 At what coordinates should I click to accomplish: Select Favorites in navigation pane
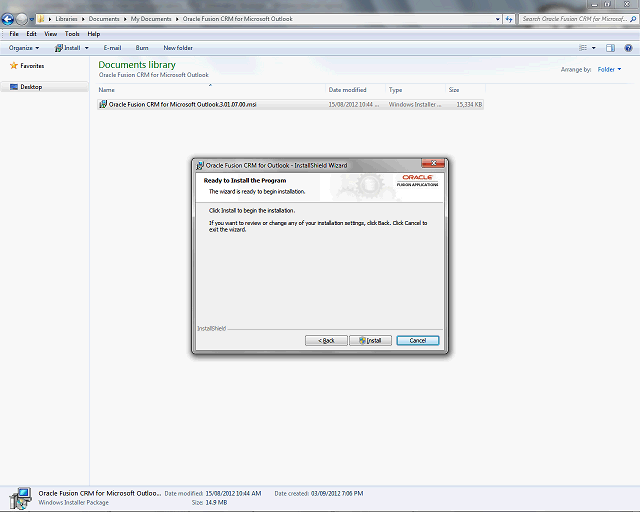(x=32, y=66)
